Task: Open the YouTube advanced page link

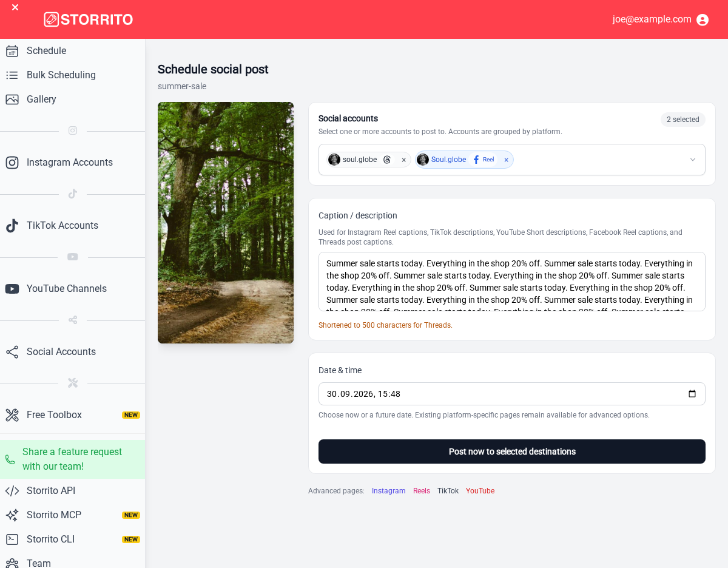Action: click(x=480, y=491)
